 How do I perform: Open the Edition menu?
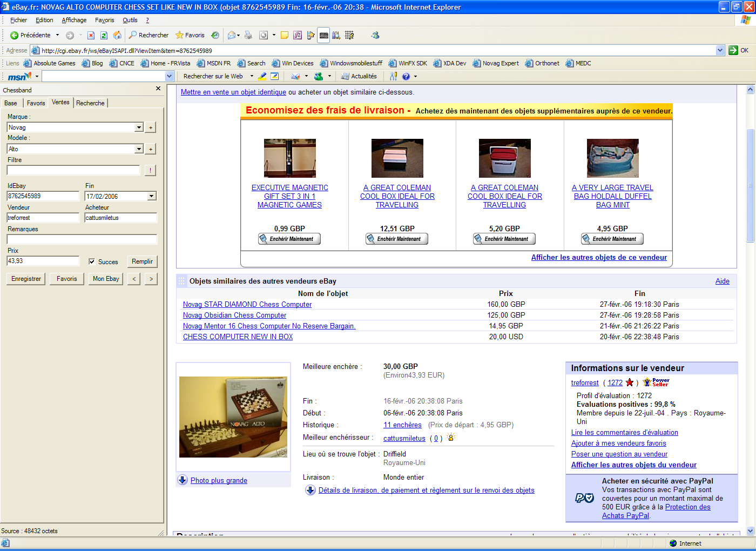click(44, 20)
